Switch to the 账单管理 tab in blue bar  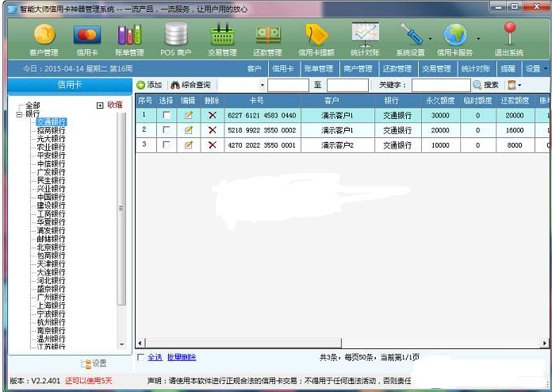319,69
